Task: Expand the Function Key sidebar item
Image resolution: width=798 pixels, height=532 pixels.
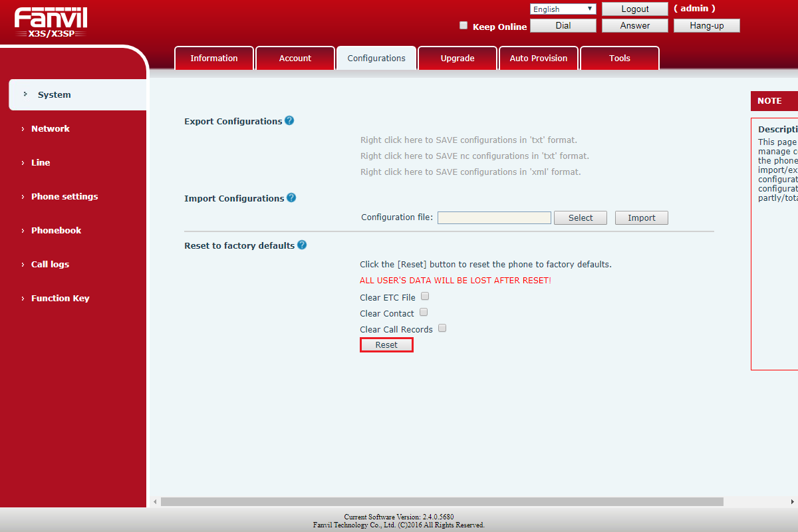Action: 60,299
